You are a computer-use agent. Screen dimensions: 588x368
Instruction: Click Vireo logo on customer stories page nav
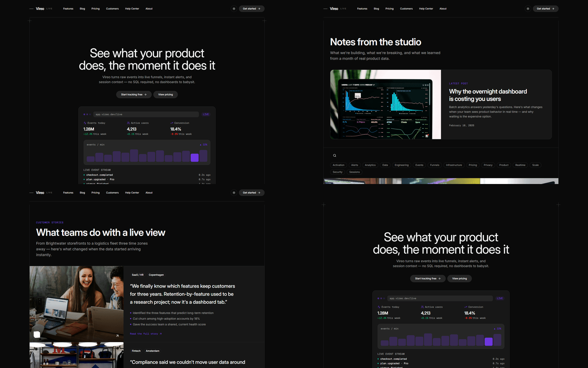tap(40, 193)
